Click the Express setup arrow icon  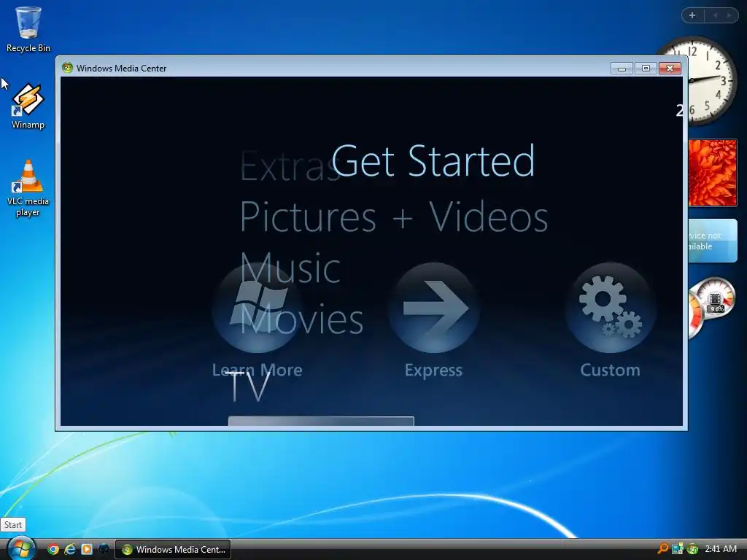pos(433,308)
